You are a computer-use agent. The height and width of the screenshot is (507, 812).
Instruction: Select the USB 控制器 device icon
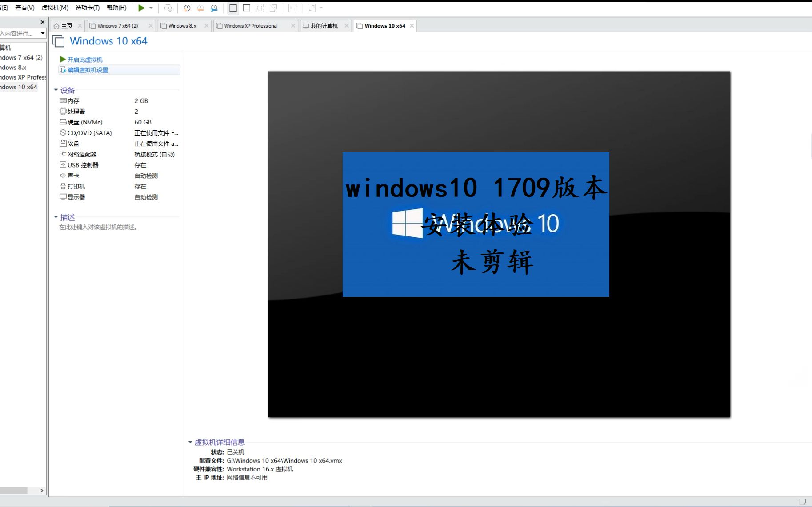tap(63, 164)
